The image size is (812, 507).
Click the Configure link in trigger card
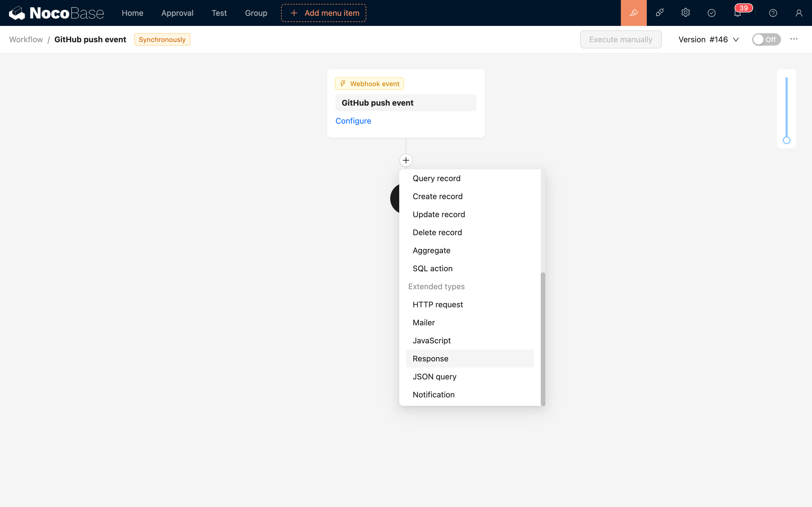pos(353,121)
